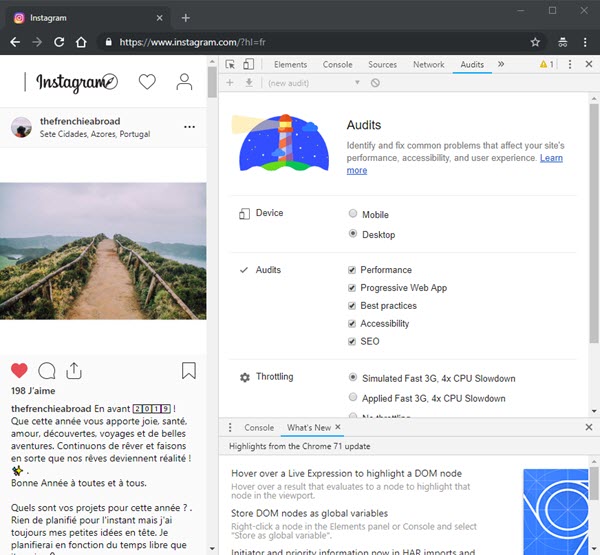Open Instagram activity heart icon
The height and width of the screenshot is (555, 600).
(x=147, y=82)
